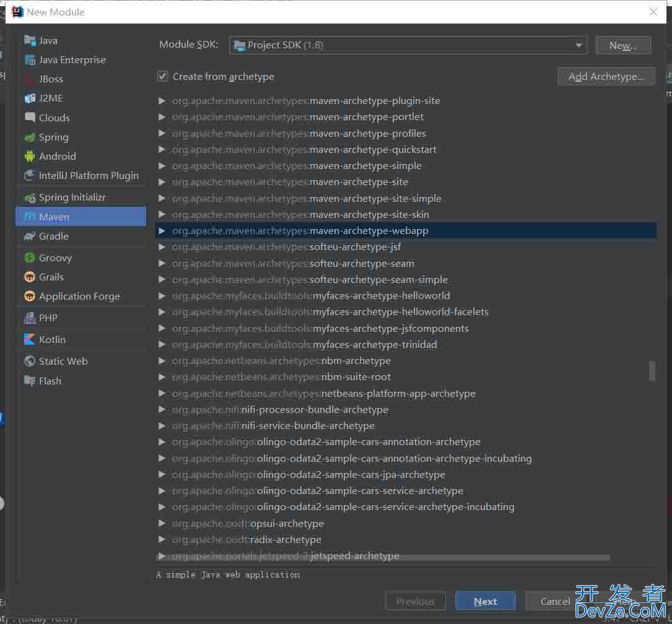Select netbeans-platform-app-archetype row
Screen dimensions: 672x624
click(x=406, y=394)
